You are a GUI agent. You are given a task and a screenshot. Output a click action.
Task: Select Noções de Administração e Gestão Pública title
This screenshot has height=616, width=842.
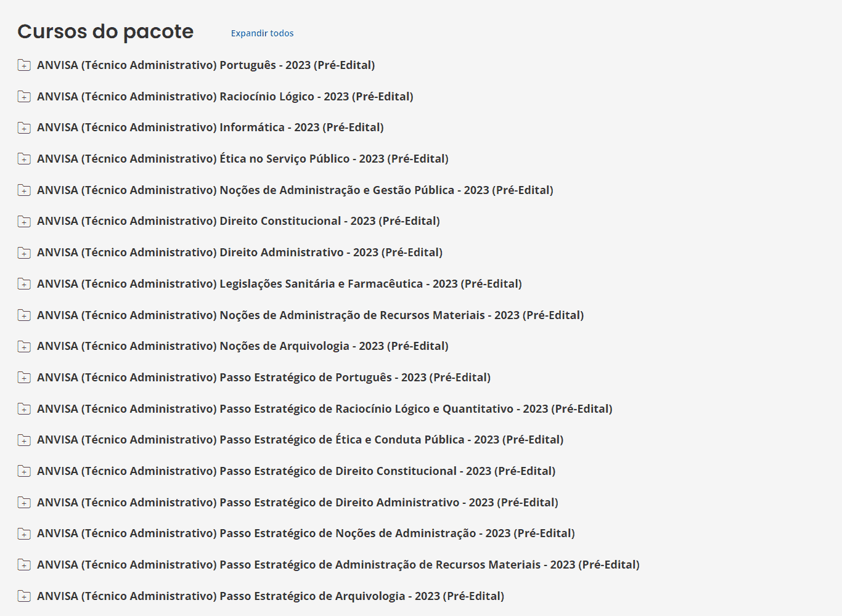pos(295,190)
